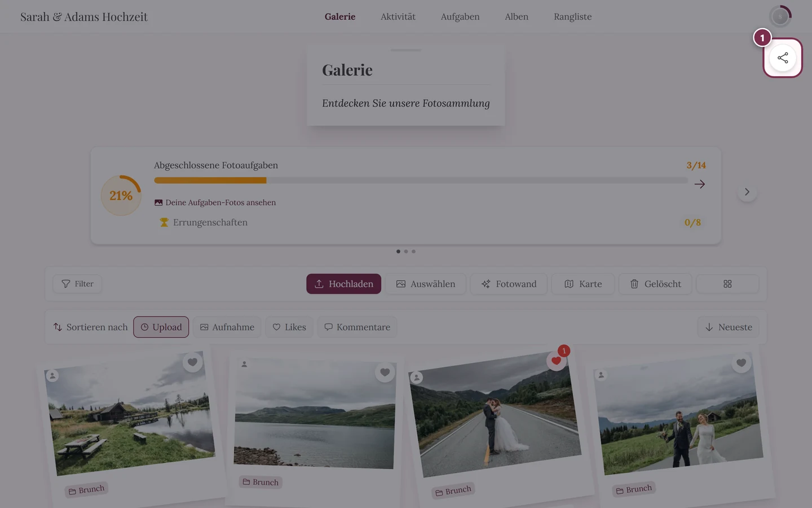The image size is (812, 508).
Task: Open the walking wedding couple photo
Action: click(679, 414)
